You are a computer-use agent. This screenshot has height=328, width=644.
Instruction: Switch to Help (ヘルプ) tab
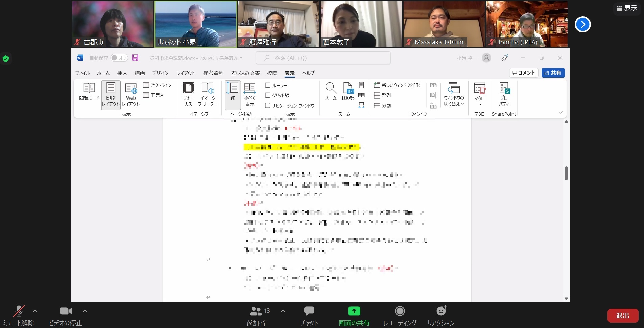[x=308, y=73]
